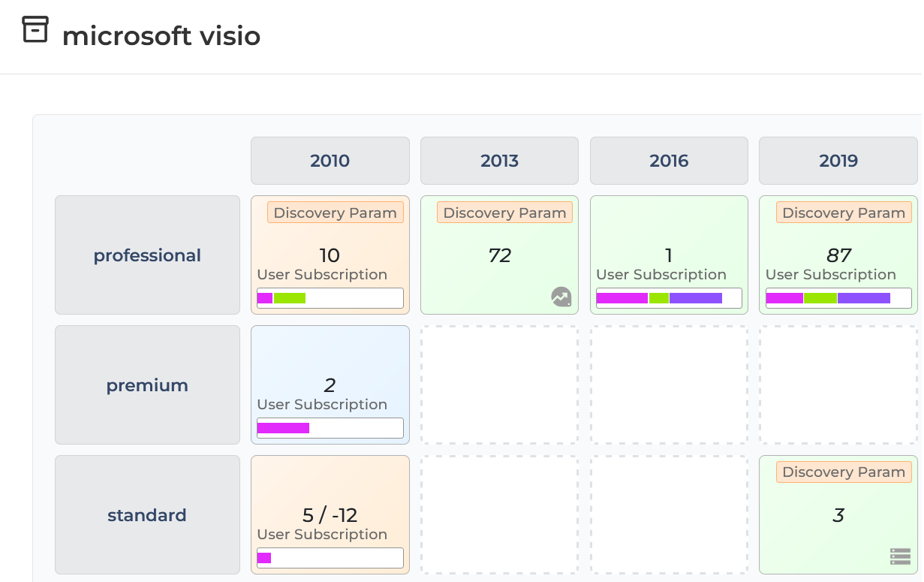
Task: Open the 2013 professional cell showing 72
Action: pos(499,256)
